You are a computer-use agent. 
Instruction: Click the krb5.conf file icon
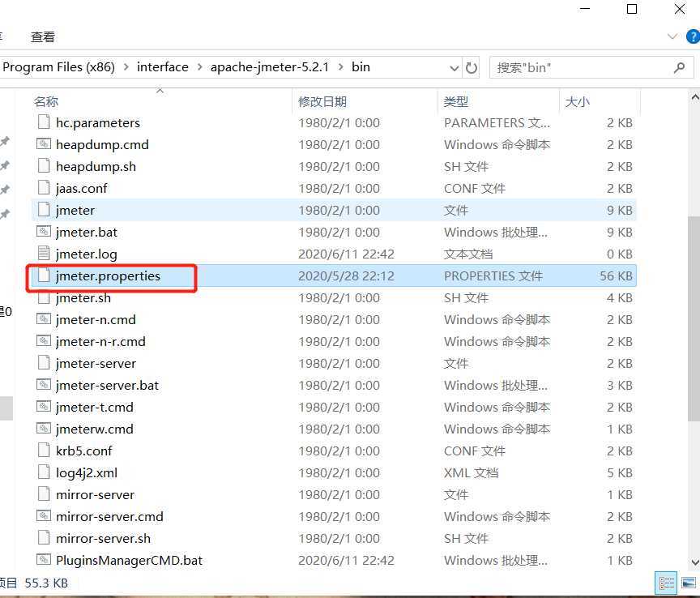click(44, 451)
